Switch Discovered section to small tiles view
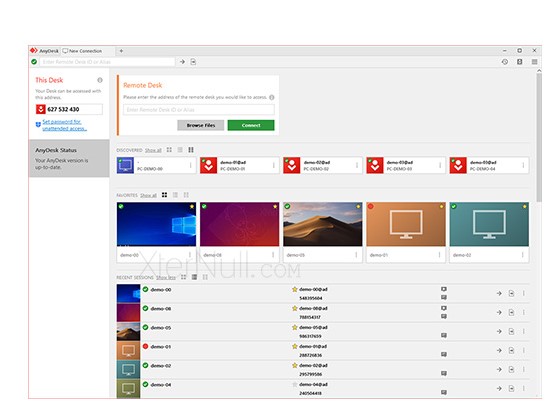Viewport: 559px width, 420px height. (169, 150)
